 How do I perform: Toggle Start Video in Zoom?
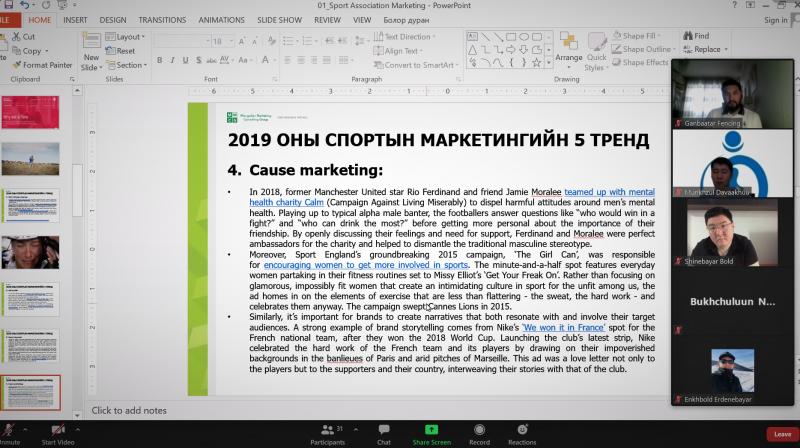coord(58,434)
